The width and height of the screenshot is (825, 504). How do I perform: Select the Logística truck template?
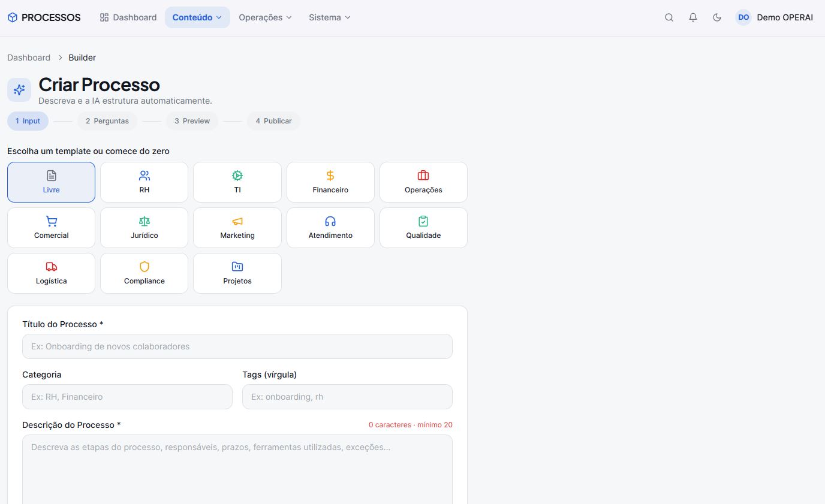(51, 273)
